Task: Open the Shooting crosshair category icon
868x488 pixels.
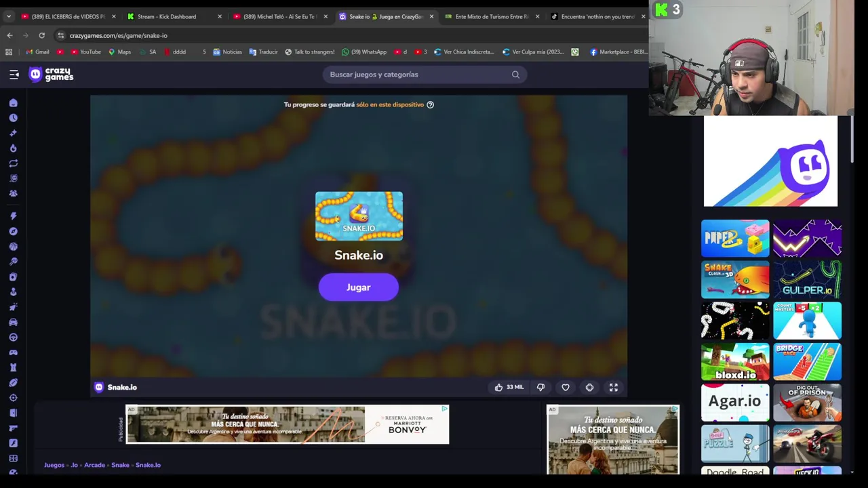Action: point(13,398)
